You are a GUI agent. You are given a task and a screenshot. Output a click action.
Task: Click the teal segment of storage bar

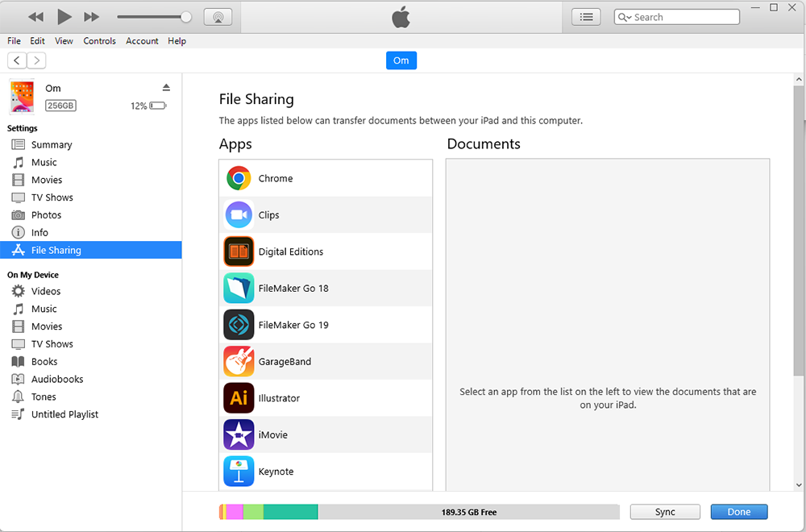point(290,512)
